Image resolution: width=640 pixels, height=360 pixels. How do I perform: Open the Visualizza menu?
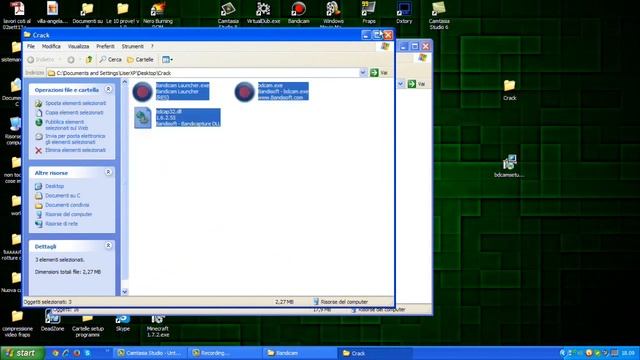tap(78, 46)
